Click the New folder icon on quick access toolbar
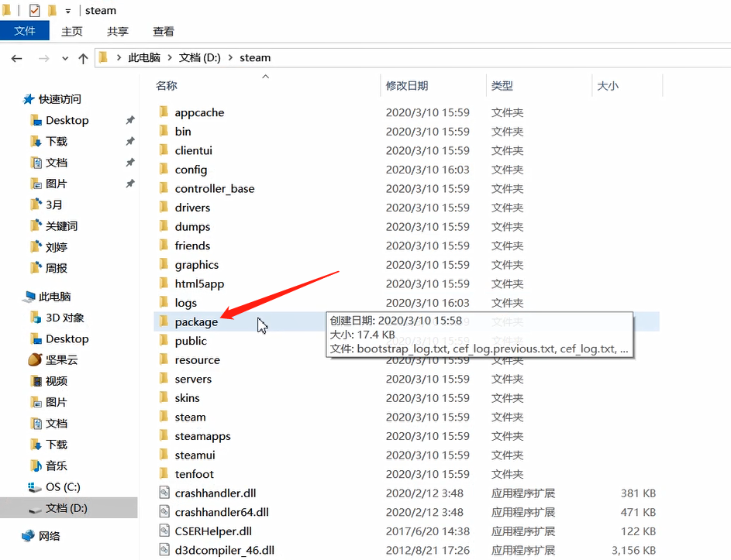Viewport: 731px width, 560px height. pos(51,10)
